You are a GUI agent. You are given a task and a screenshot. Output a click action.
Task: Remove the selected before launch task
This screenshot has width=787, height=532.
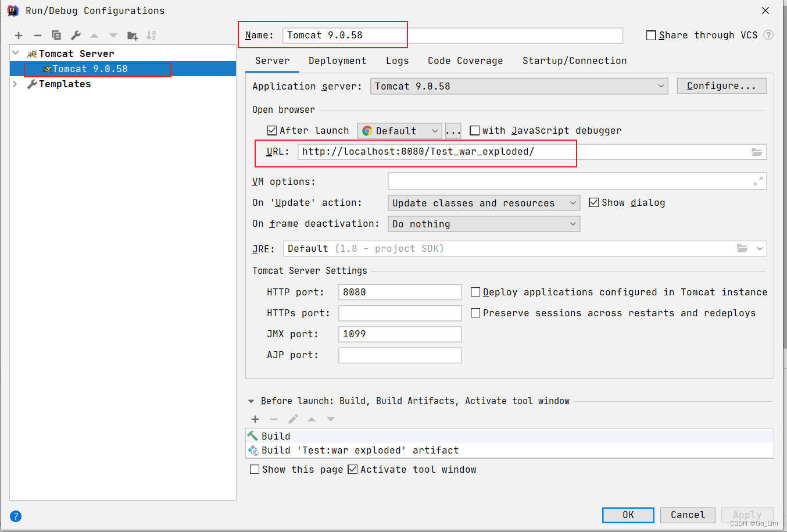tap(274, 419)
